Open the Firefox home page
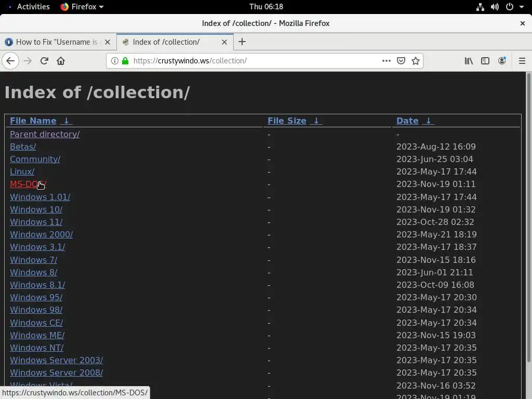The width and height of the screenshot is (532, 399). click(61, 61)
